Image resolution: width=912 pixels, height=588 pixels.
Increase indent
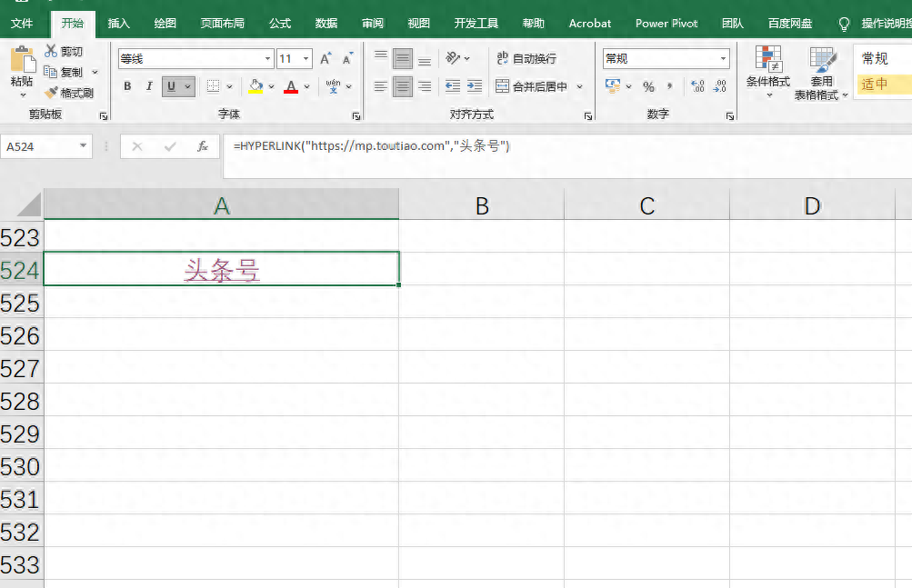475,86
